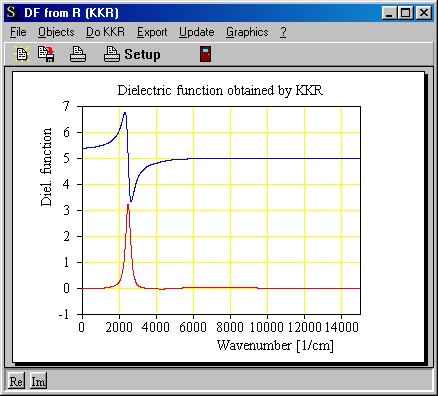438x396 pixels.
Task: Click the y-axis value -1
Action: 64,314
